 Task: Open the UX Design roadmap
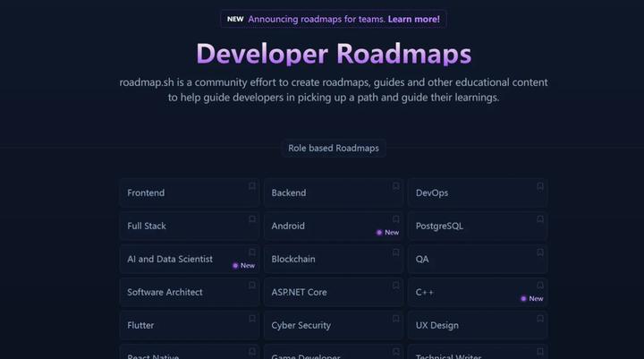click(465, 326)
